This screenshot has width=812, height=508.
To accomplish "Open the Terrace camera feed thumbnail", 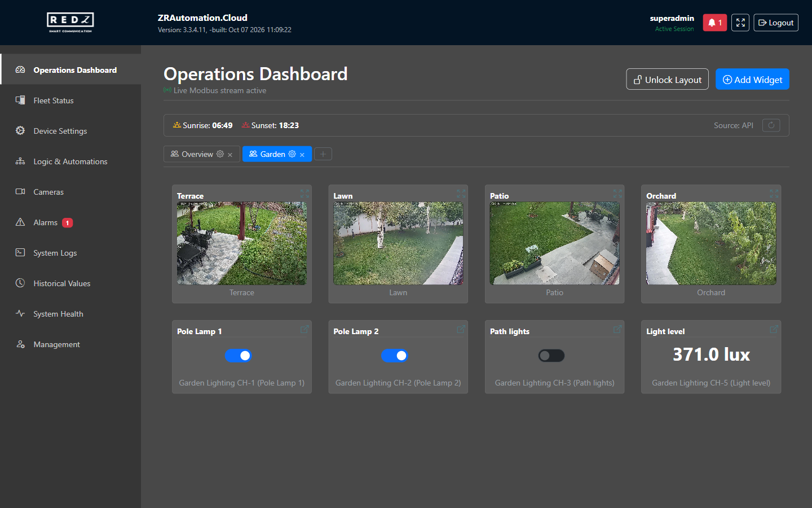I will click(x=242, y=243).
